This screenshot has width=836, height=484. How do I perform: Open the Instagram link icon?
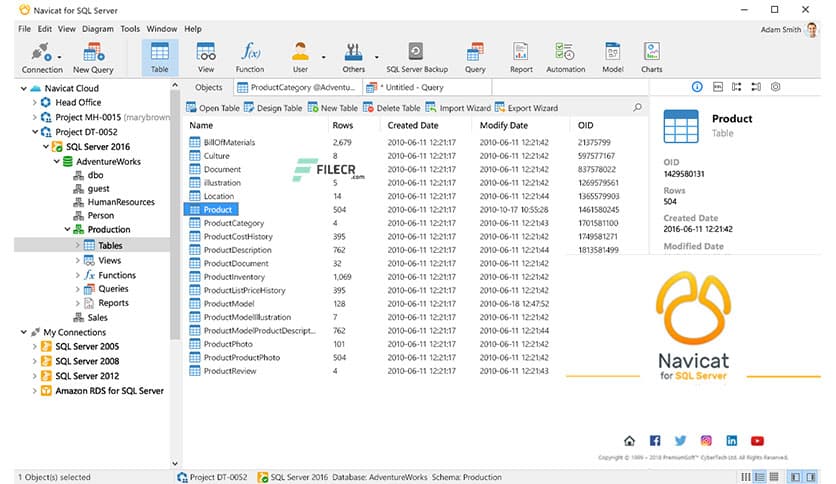tap(706, 440)
